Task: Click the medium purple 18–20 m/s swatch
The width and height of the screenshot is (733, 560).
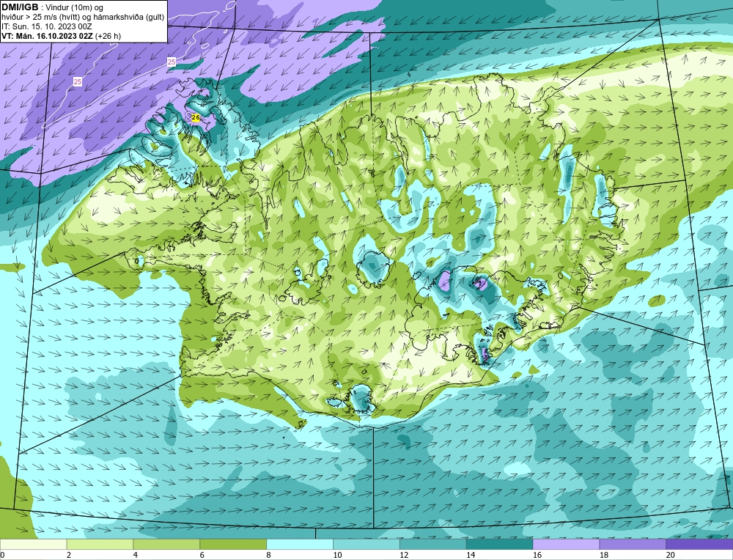Action: coord(633,544)
